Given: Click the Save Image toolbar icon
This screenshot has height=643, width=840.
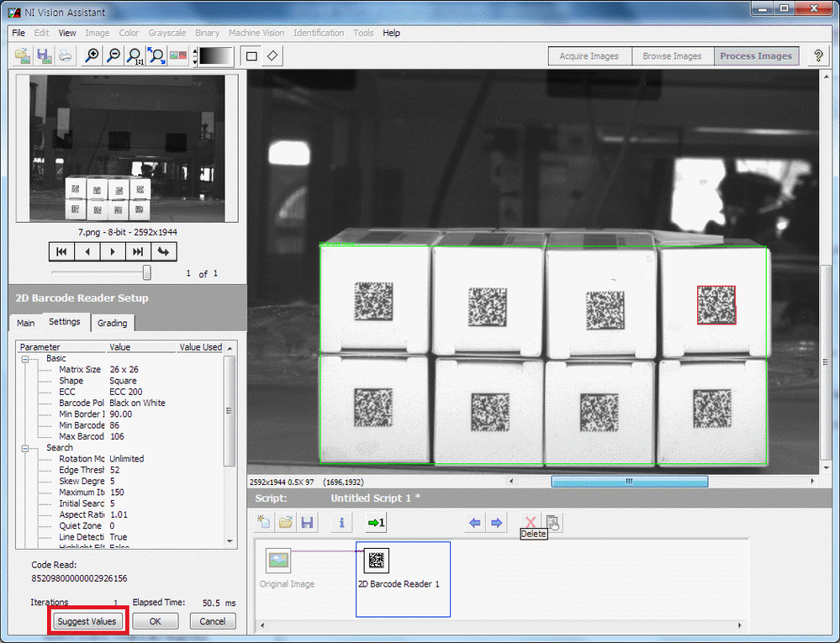Looking at the screenshot, I should tap(44, 55).
